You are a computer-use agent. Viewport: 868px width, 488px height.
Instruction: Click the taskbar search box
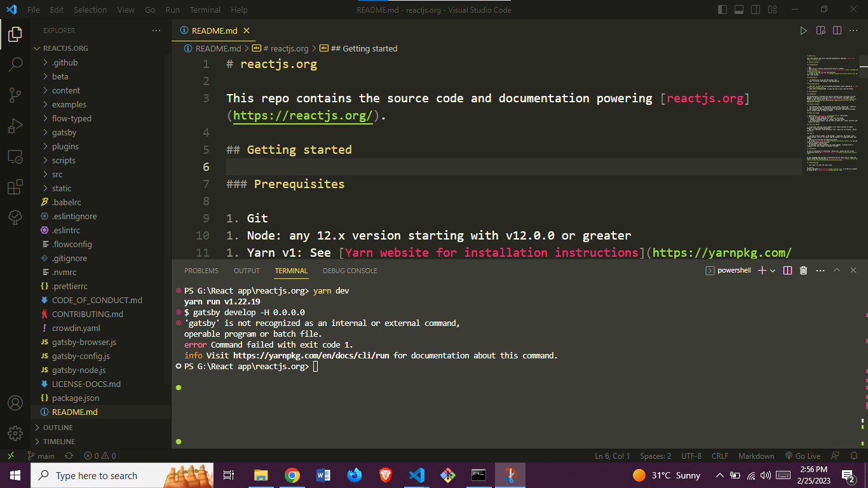pos(122,475)
